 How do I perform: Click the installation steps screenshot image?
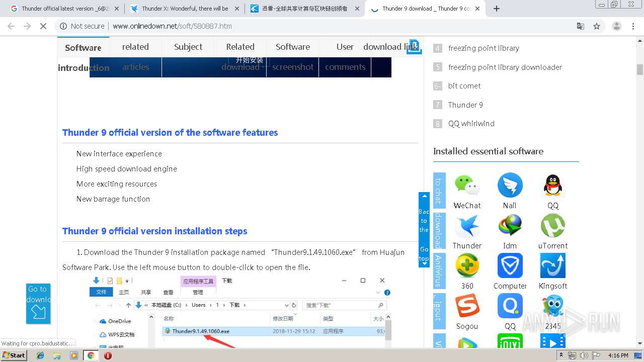click(x=240, y=311)
